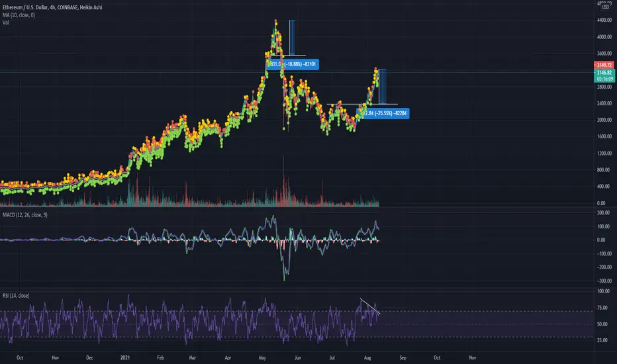This screenshot has height=364, width=617.
Task: Click the 800.00 price axis label
Action: 603,170
